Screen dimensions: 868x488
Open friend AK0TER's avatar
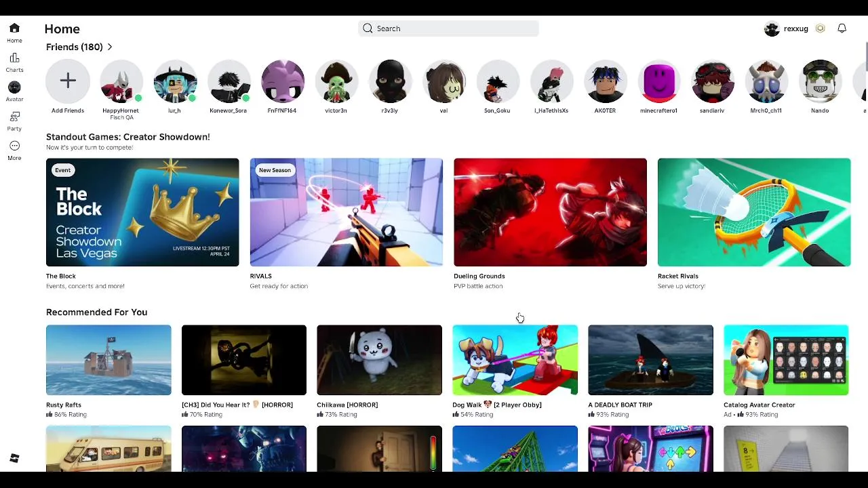pos(605,81)
